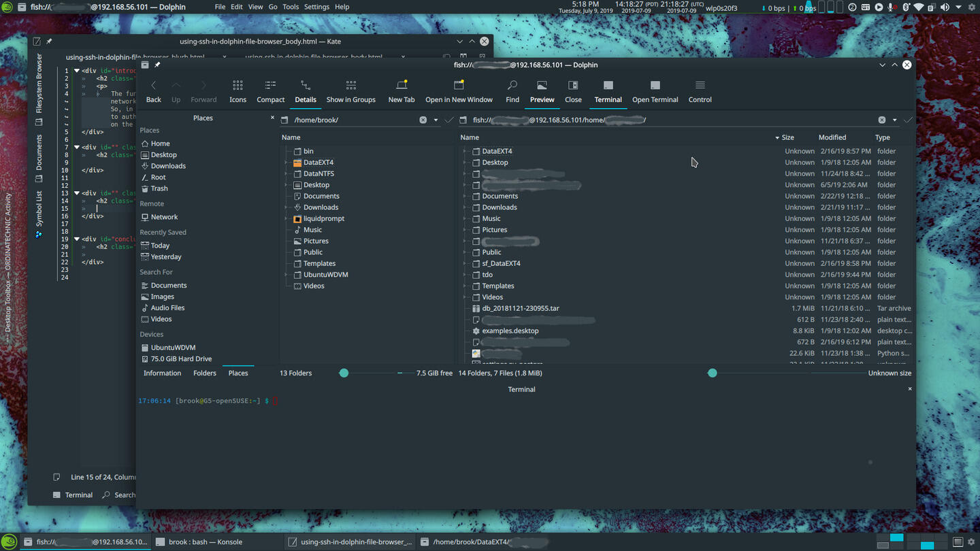Expand the UbuntuWDVM folder tree
The image size is (980, 551).
(x=286, y=275)
